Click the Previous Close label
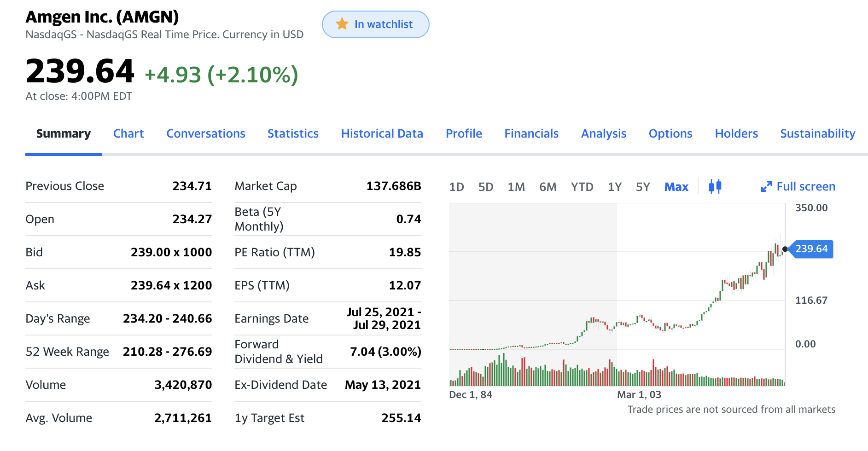The width and height of the screenshot is (868, 451). 65,186
